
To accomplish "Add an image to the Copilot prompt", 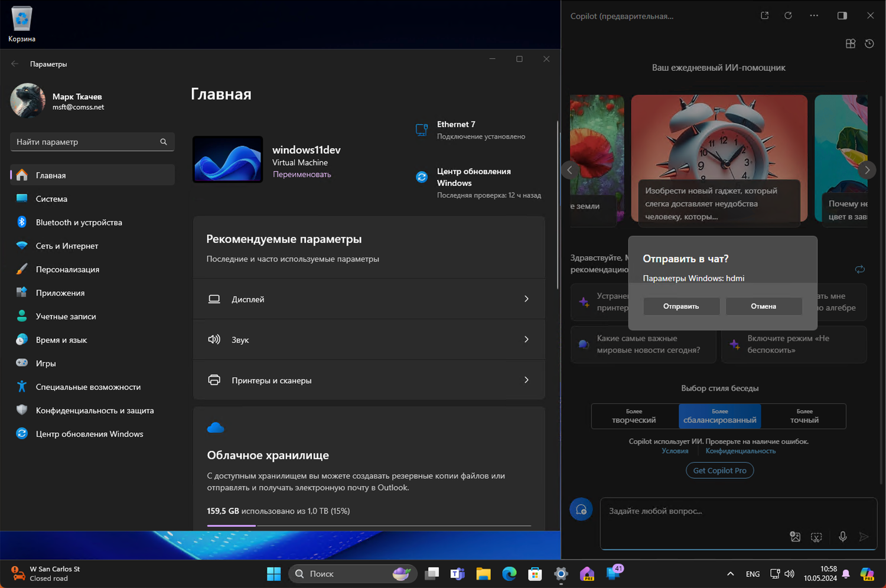I will tap(795, 537).
